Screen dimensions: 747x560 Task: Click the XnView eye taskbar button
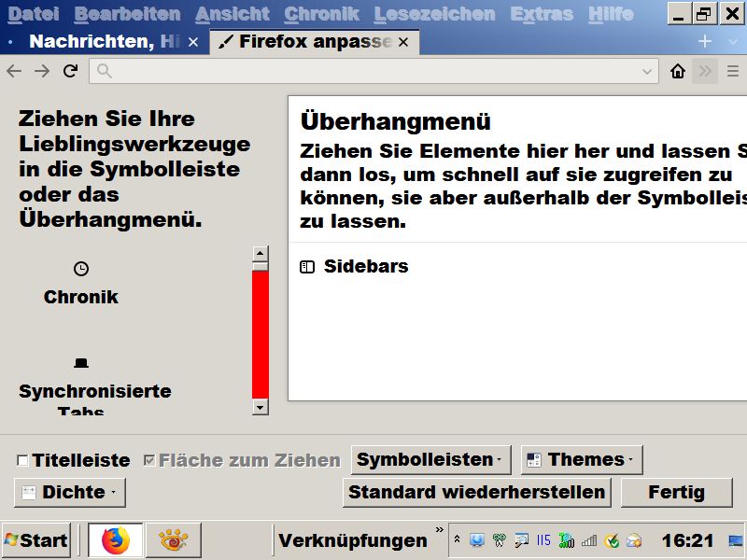click(x=174, y=540)
